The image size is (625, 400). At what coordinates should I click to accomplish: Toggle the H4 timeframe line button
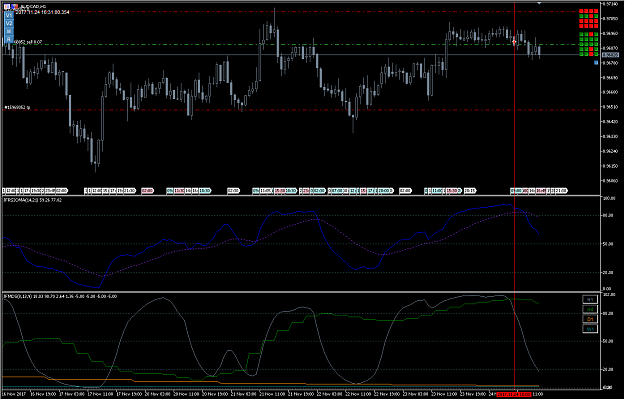point(590,309)
